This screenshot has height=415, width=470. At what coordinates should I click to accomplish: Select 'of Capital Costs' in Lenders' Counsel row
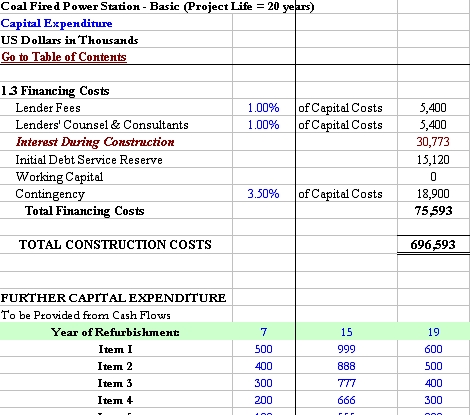click(x=340, y=125)
